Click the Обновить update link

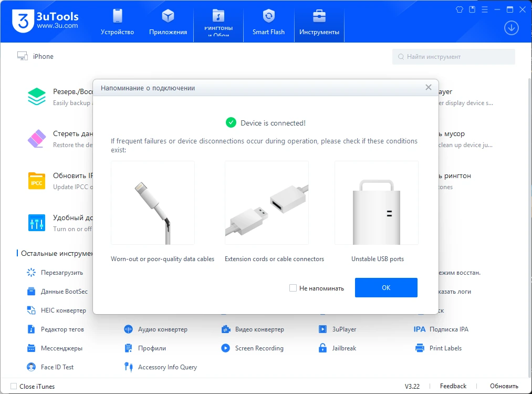pos(504,386)
